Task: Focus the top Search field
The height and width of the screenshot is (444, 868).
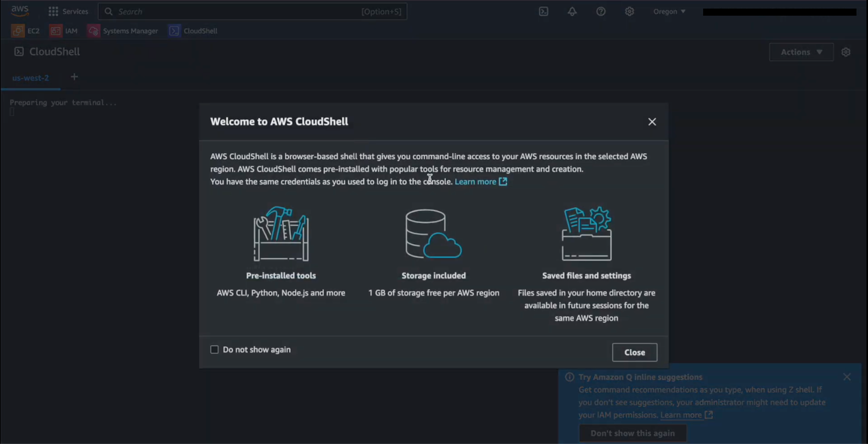Action: (x=252, y=11)
